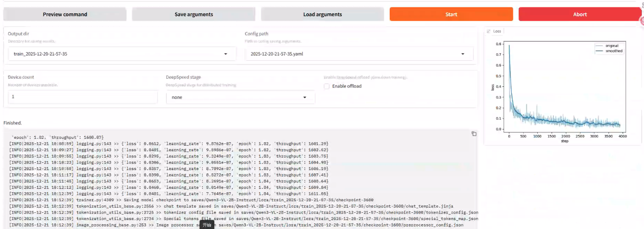Click Preview command button
644x229 pixels.
pos(65,14)
